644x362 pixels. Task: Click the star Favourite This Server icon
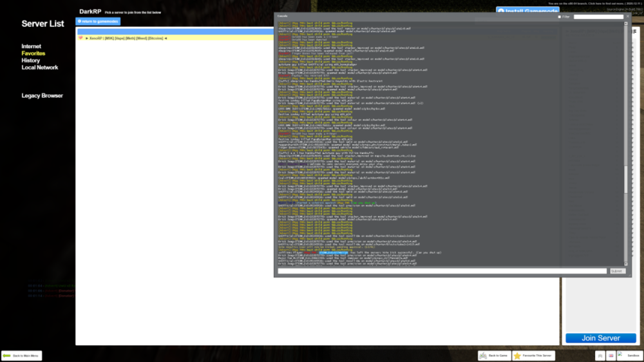click(517, 356)
